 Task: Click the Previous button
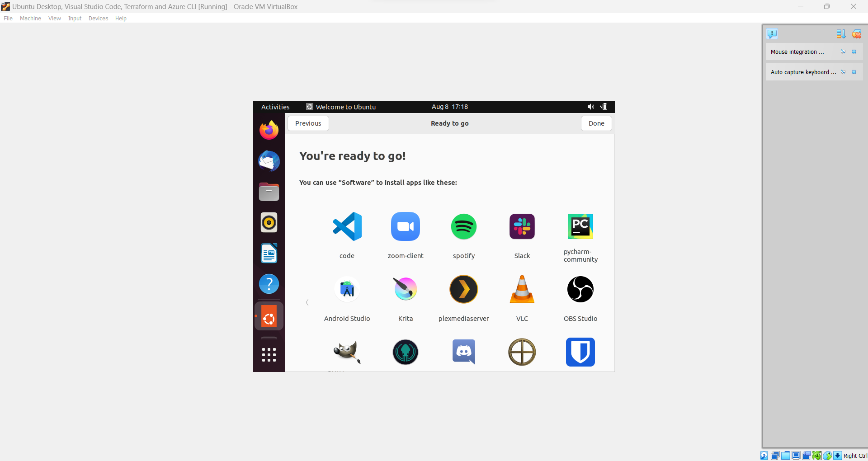[x=308, y=123]
